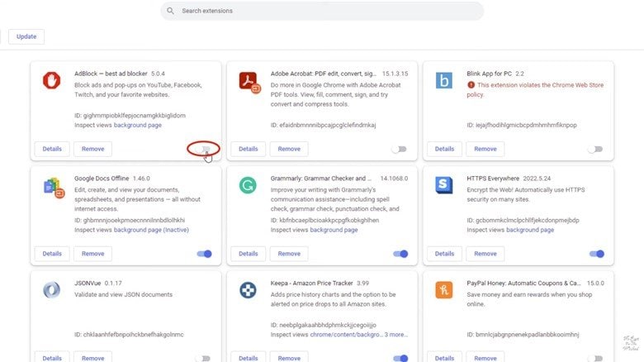Screen dimensions: 644x362
Task: Click the Keepa extension icon
Action: click(x=248, y=290)
